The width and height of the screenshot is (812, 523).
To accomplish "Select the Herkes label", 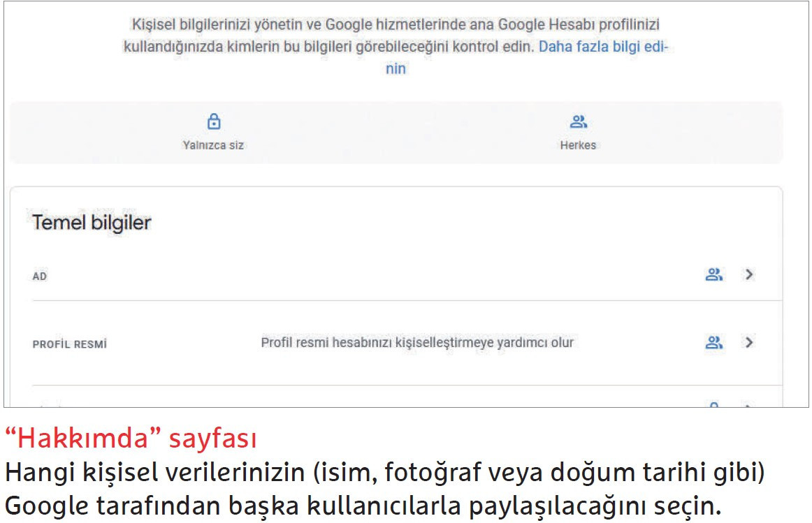I will [578, 145].
